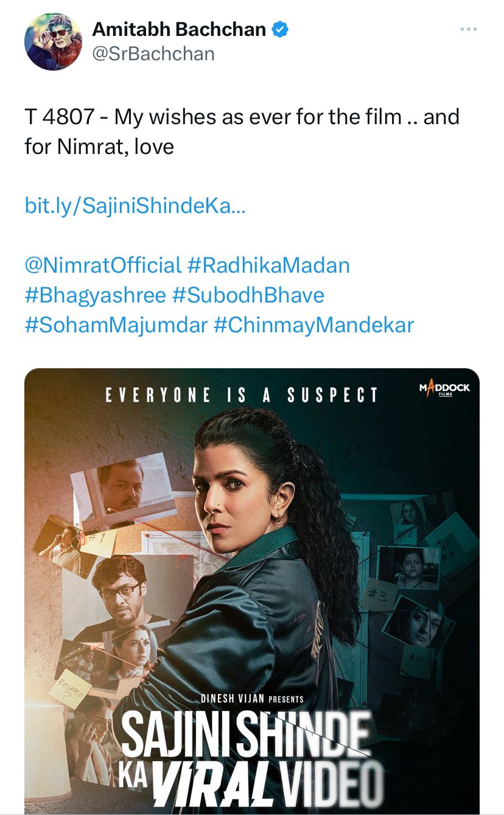This screenshot has height=815, width=504.
Task: Open the @NimratOfficial mention
Action: tap(103, 265)
